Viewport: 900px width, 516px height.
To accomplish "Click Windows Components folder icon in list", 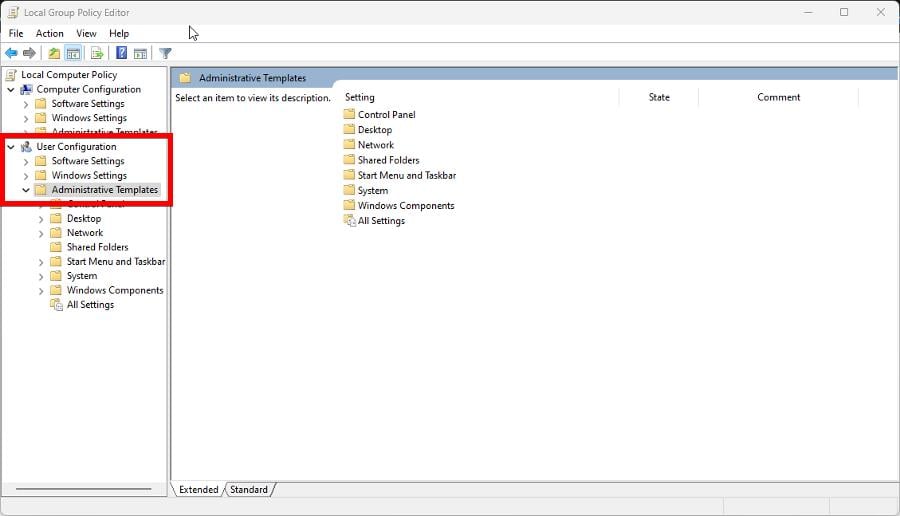I will click(349, 205).
